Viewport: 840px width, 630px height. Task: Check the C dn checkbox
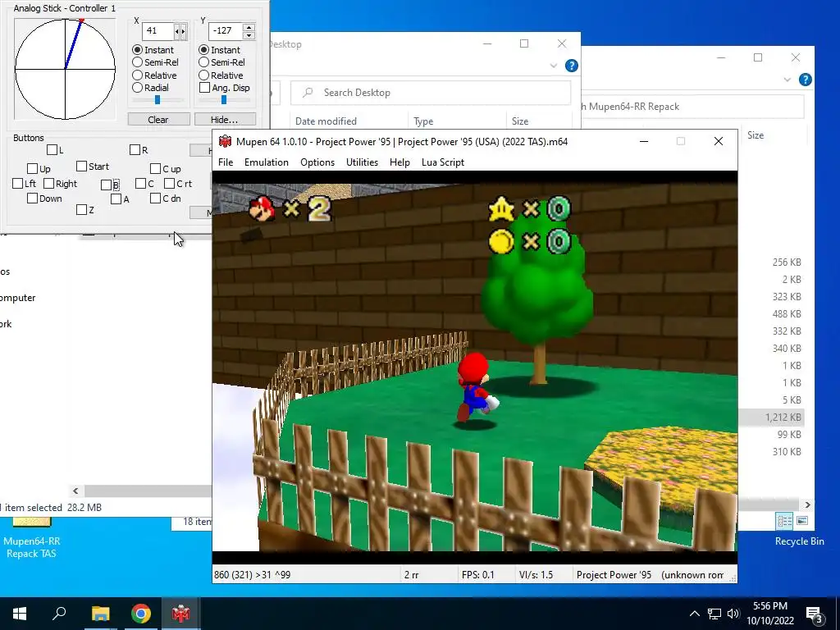point(155,199)
